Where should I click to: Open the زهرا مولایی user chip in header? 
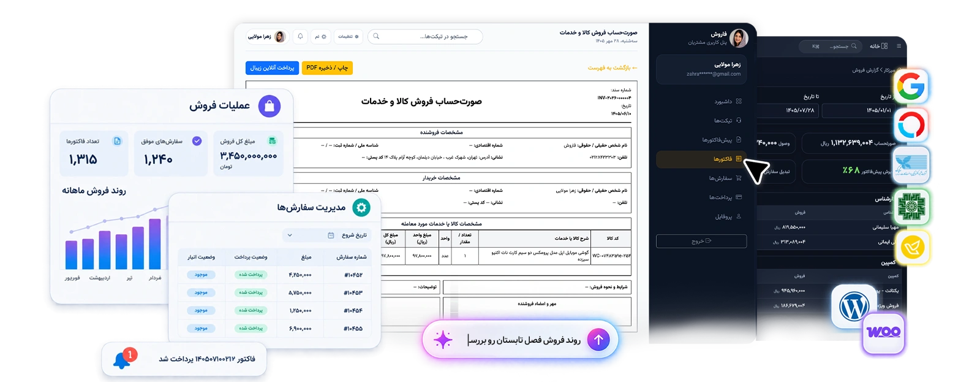coord(267,37)
